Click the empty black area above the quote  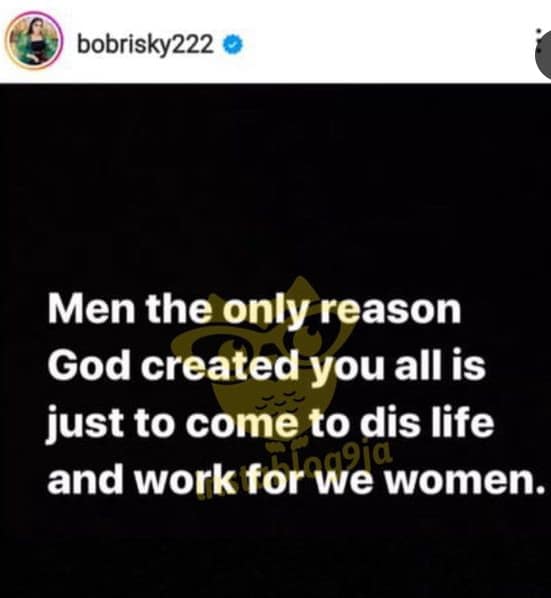[x=275, y=183]
